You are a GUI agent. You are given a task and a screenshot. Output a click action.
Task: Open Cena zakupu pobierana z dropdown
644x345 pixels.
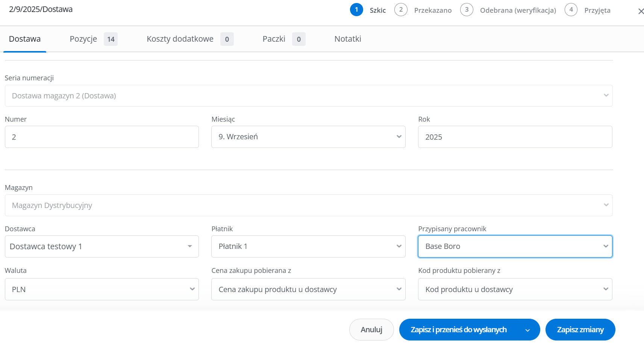click(308, 289)
